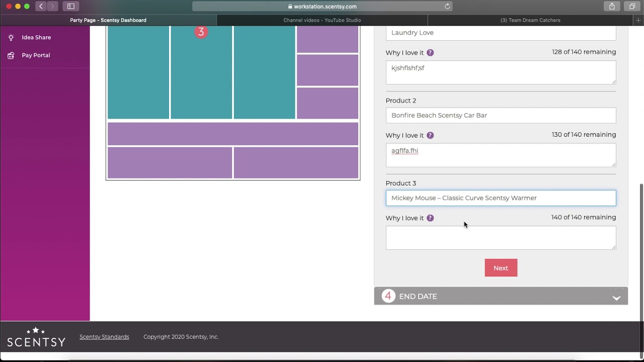Click the Mickey Mouse Classic Curve Warmer field
Image resolution: width=644 pixels, height=362 pixels.
click(x=501, y=198)
